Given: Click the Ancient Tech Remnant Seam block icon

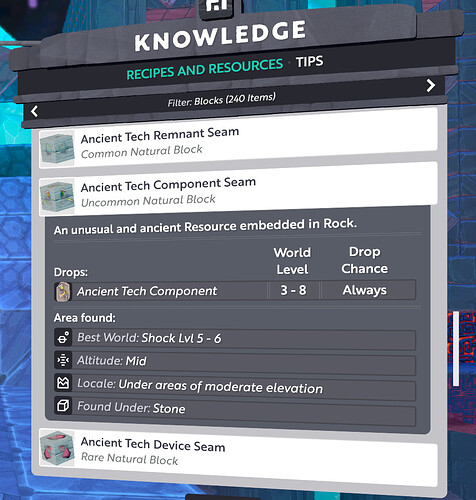Looking at the screenshot, I should click(57, 149).
